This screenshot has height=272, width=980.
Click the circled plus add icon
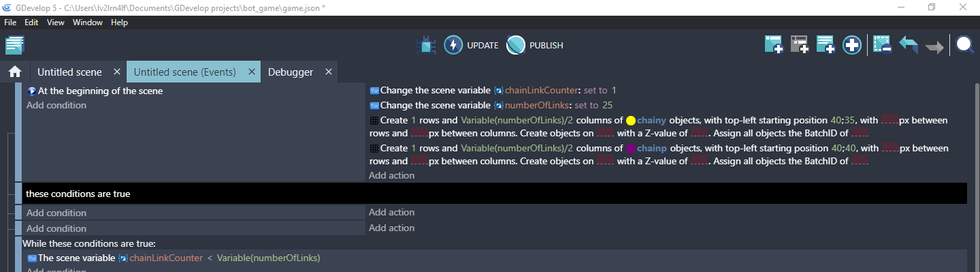pyautogui.click(x=852, y=46)
